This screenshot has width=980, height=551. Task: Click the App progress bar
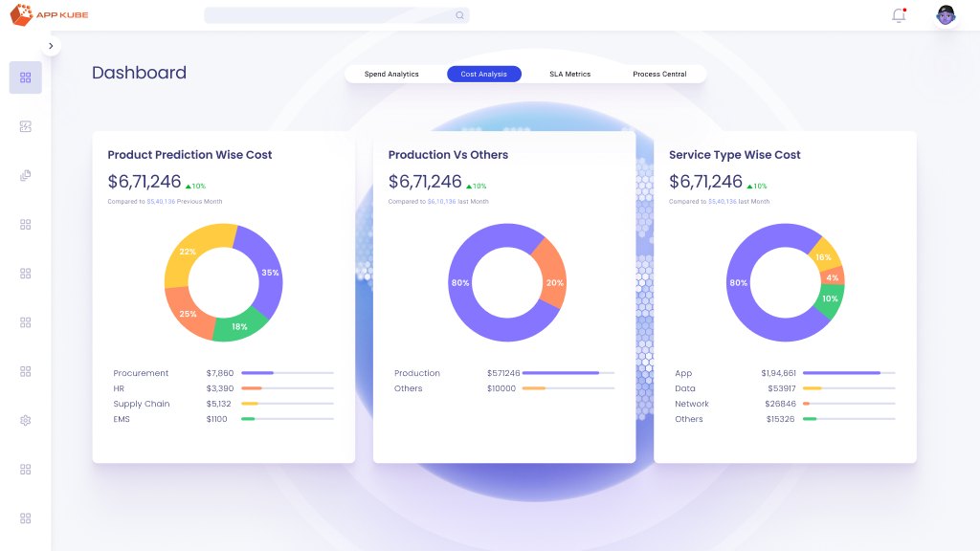[849, 373]
